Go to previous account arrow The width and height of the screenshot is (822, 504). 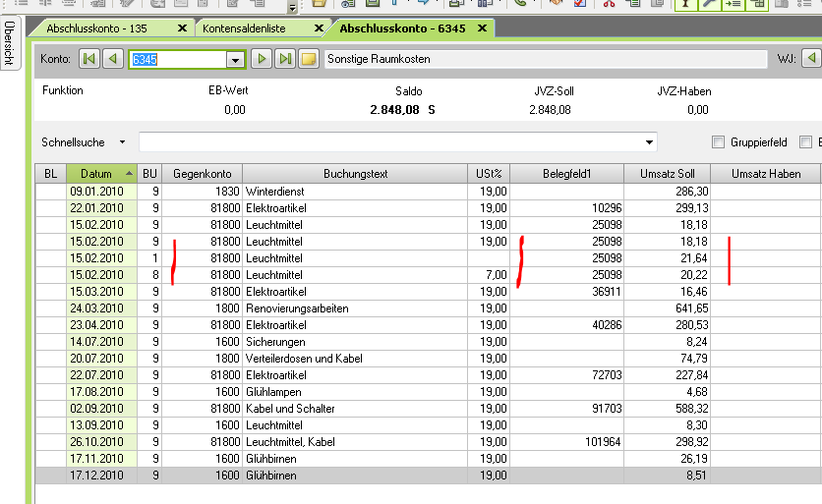[x=113, y=59]
